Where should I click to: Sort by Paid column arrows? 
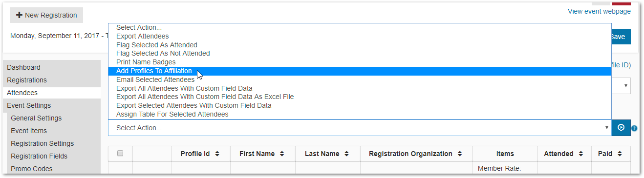(619, 154)
